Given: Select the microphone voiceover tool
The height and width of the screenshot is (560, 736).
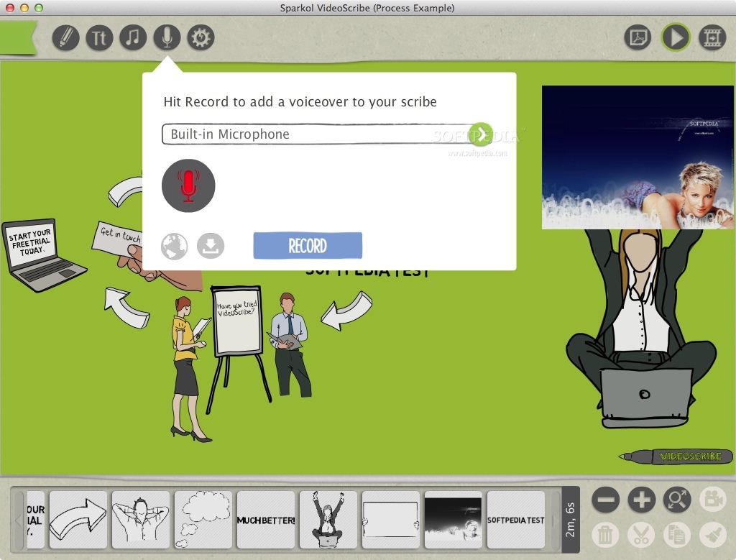Looking at the screenshot, I should coord(167,37).
